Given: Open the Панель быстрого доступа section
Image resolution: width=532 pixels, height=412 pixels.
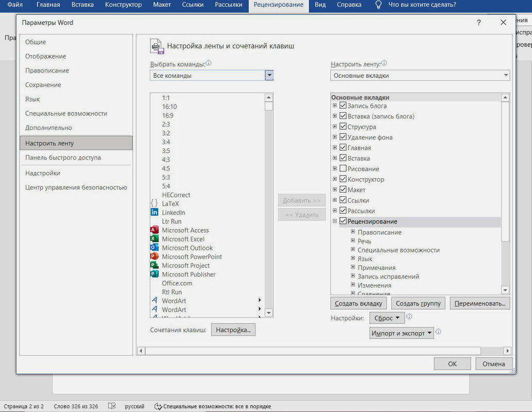Looking at the screenshot, I should click(63, 158).
